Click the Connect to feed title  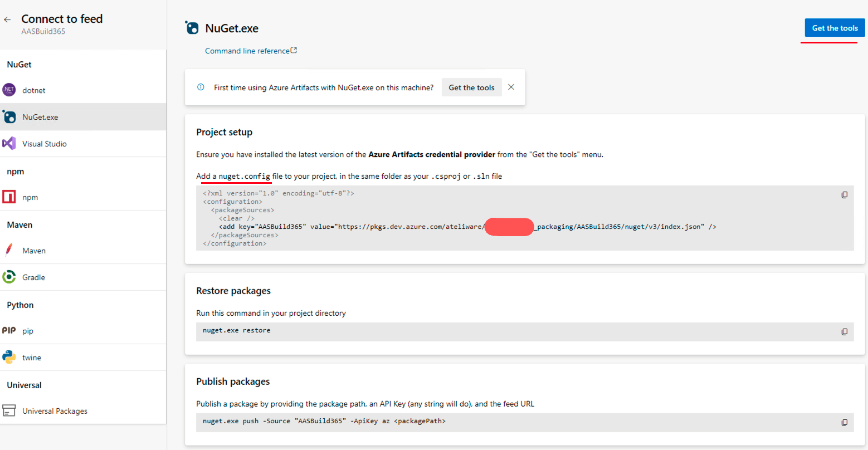click(x=62, y=18)
